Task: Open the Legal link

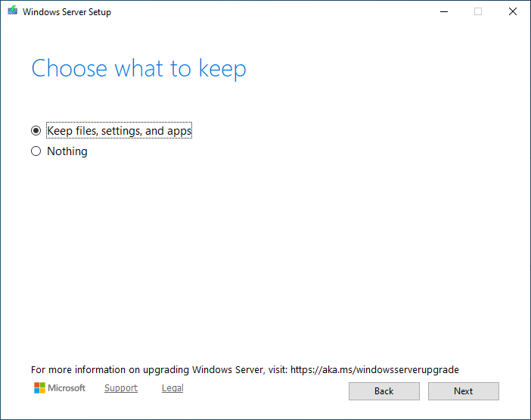Action: 172,388
